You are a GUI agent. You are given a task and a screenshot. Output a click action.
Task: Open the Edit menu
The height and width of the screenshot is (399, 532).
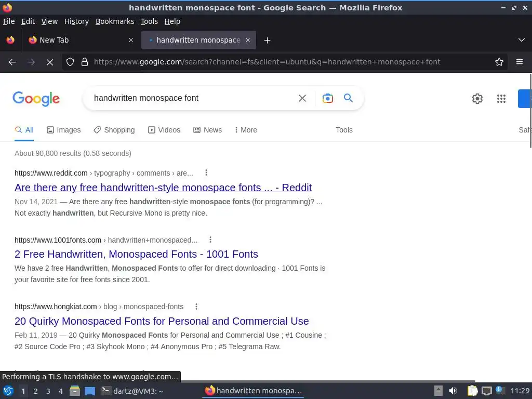28,21
